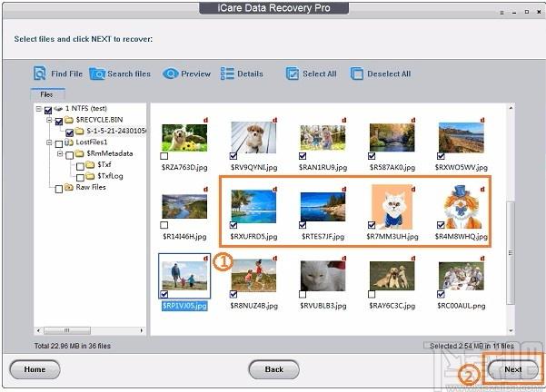This screenshot has width=546, height=392.
Task: Click the $RXUFRD5.jpg file name
Action: tap(253, 237)
